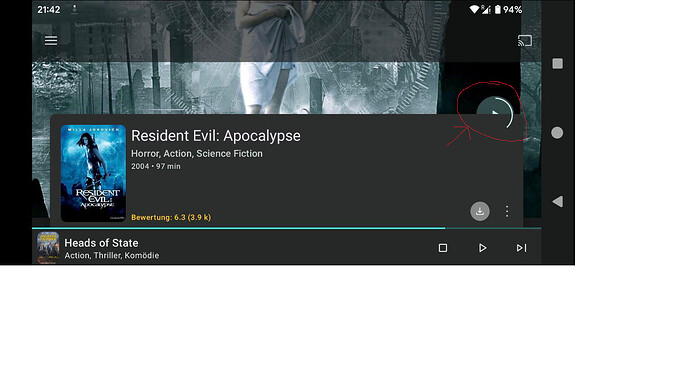Open the Heads of State now-playing title

(x=101, y=243)
